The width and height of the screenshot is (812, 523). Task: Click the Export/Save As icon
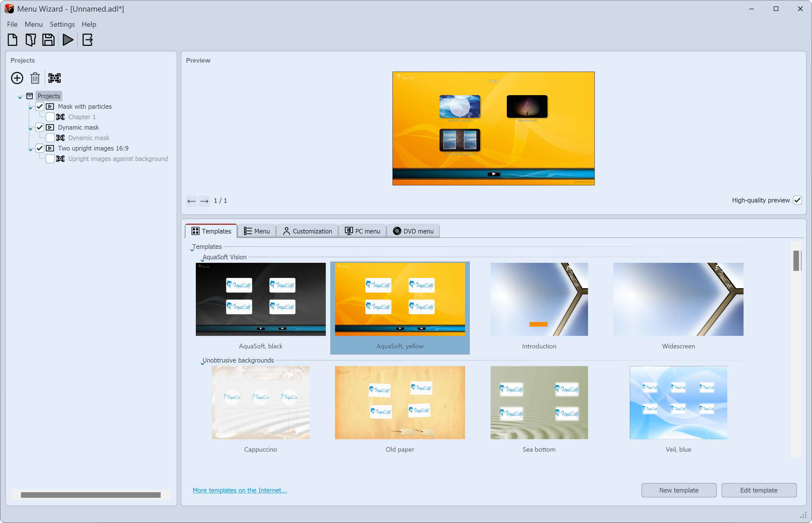coord(87,40)
